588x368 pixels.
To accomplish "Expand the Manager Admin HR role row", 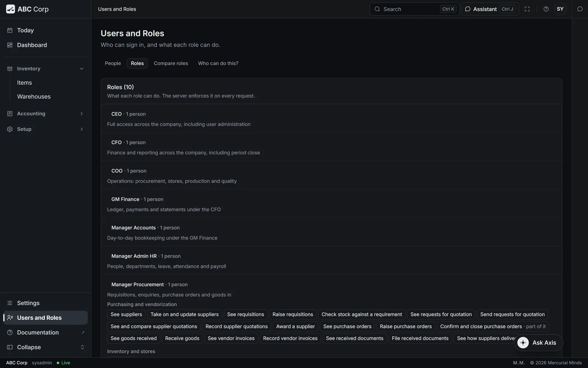I will pyautogui.click(x=331, y=261).
